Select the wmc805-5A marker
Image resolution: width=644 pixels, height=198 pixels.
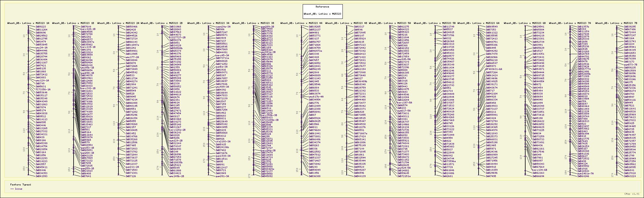404,59
